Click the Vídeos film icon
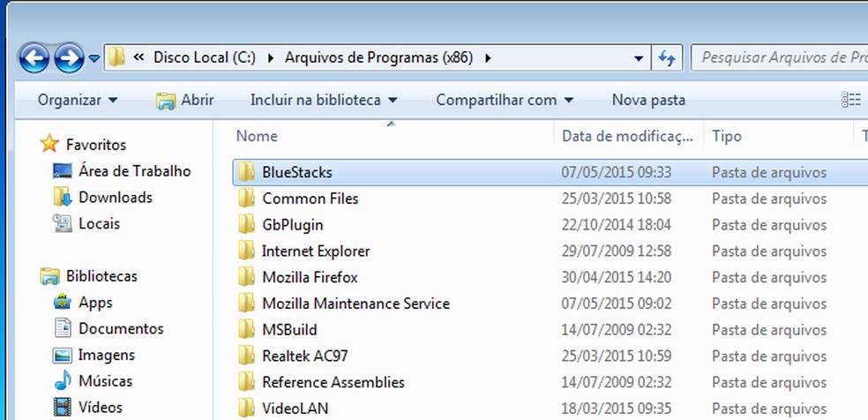 coord(63,408)
